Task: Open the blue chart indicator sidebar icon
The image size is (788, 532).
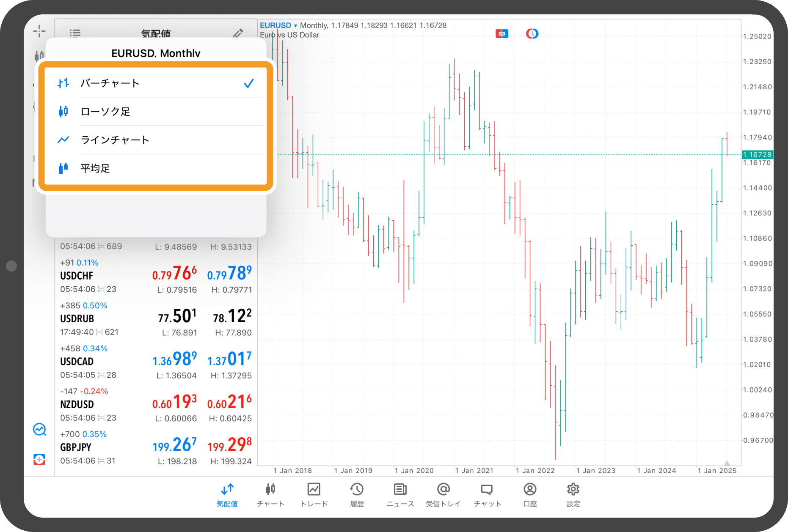Action: 39,429
